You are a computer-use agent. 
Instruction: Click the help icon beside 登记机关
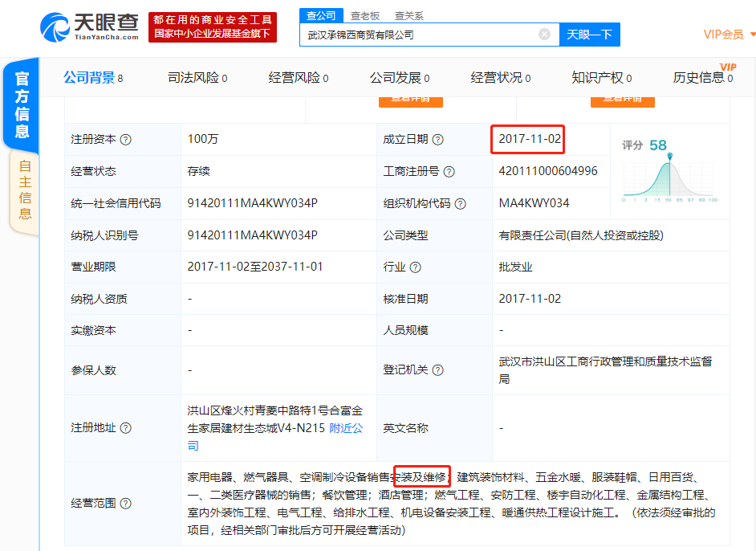[x=438, y=372]
